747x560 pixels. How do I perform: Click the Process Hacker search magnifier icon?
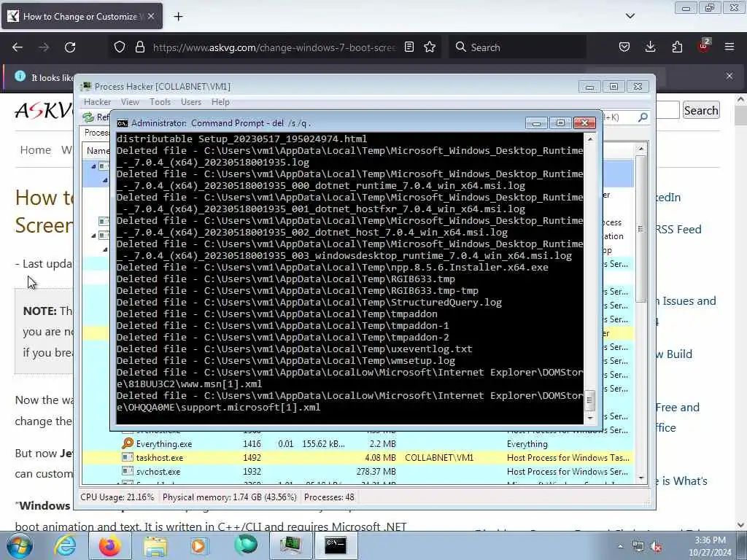click(x=643, y=117)
